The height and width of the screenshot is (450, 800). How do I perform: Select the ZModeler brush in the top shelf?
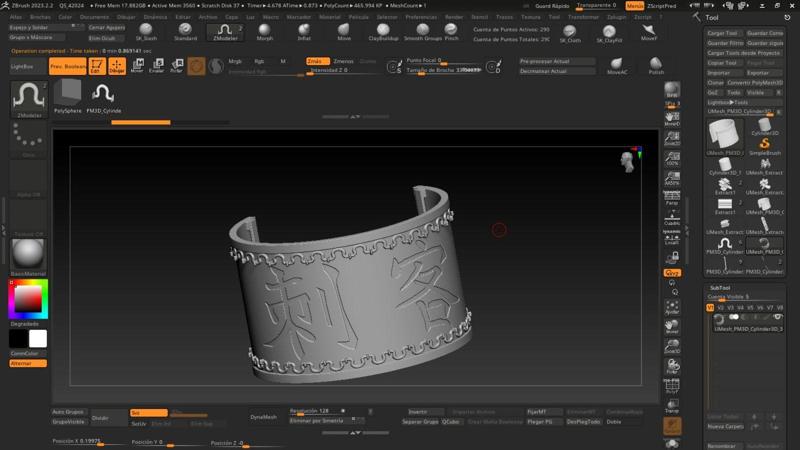225,32
